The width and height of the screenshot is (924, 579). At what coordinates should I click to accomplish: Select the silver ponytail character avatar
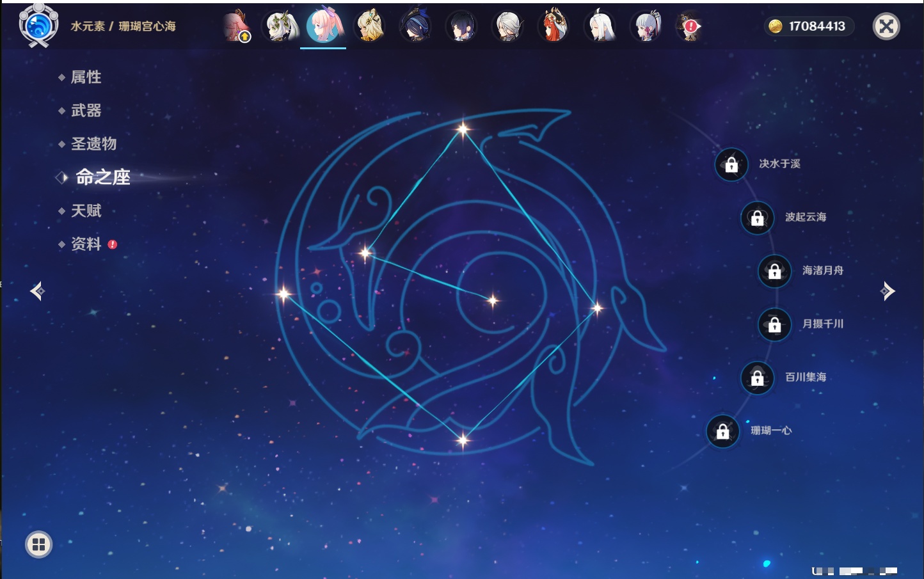click(x=646, y=26)
